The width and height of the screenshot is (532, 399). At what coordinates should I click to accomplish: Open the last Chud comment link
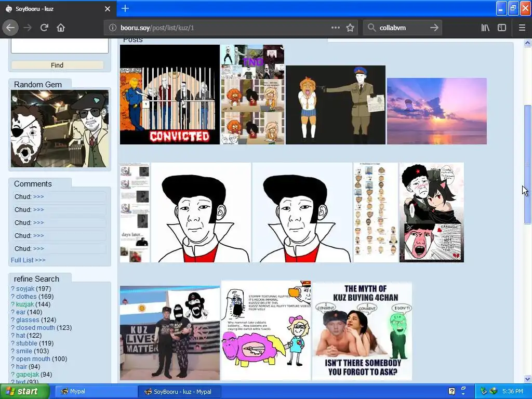coord(38,249)
